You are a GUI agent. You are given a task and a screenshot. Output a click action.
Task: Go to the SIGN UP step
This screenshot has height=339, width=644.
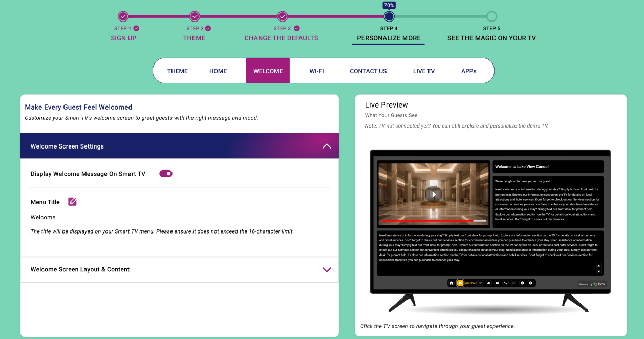[x=123, y=38]
